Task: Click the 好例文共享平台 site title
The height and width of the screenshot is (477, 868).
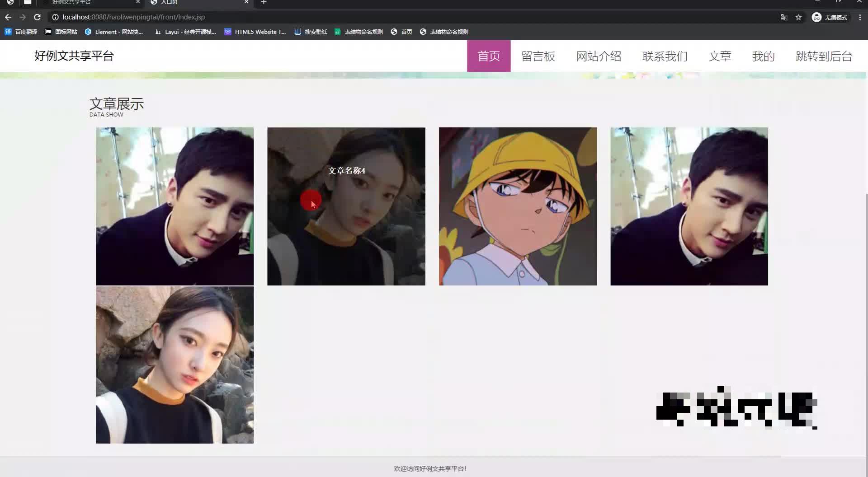Action: tap(74, 56)
